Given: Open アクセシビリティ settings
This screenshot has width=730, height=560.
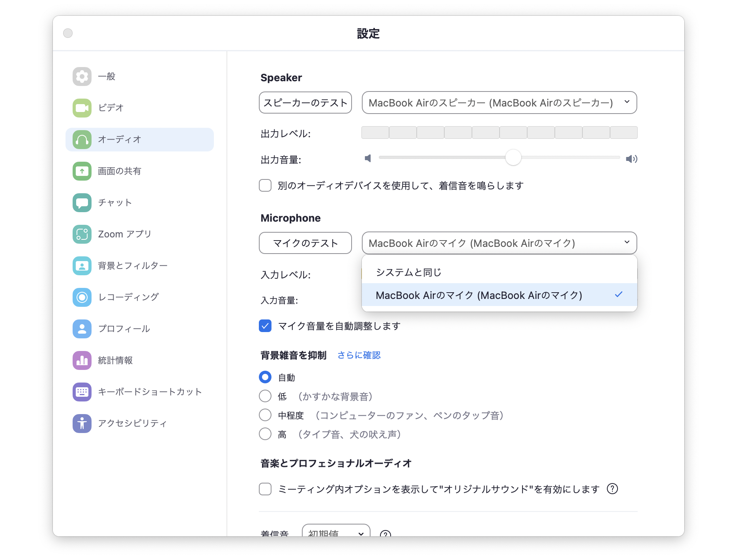Looking at the screenshot, I should pos(140,424).
